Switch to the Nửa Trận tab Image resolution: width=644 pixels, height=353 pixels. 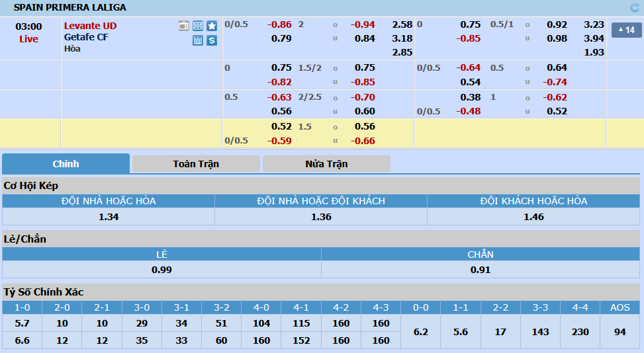point(326,164)
